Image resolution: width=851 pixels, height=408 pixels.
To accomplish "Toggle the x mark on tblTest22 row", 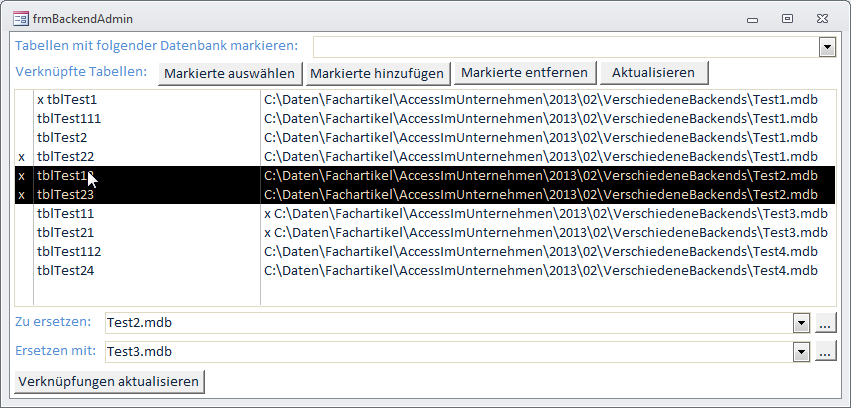I will (22, 157).
